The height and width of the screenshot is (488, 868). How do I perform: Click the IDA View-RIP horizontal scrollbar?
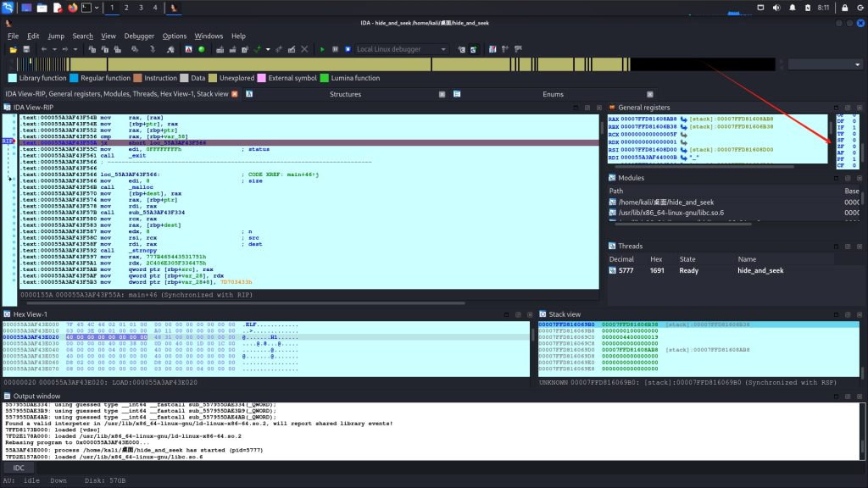coord(246,303)
